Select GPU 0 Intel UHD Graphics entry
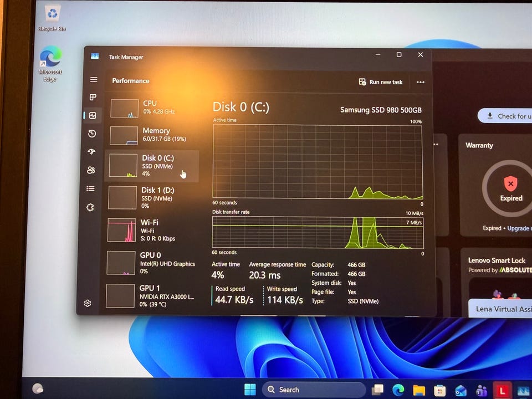Screen dimensions: 532x399 pyautogui.click(x=150, y=263)
